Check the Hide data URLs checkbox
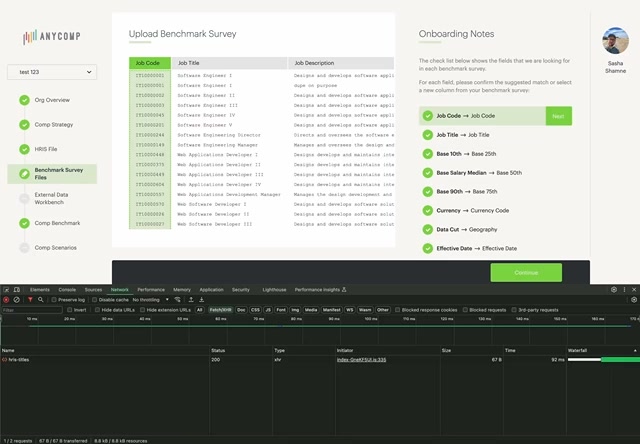Image resolution: width=640 pixels, height=444 pixels. pos(98,310)
